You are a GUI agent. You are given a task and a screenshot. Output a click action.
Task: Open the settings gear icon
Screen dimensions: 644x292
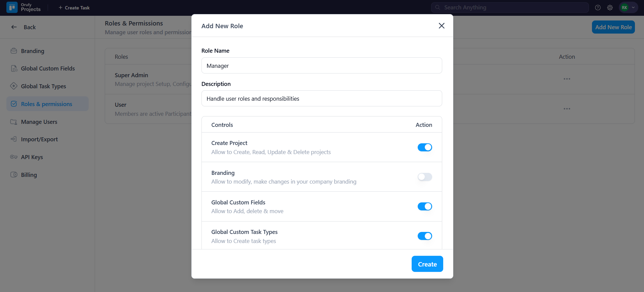[x=610, y=7]
